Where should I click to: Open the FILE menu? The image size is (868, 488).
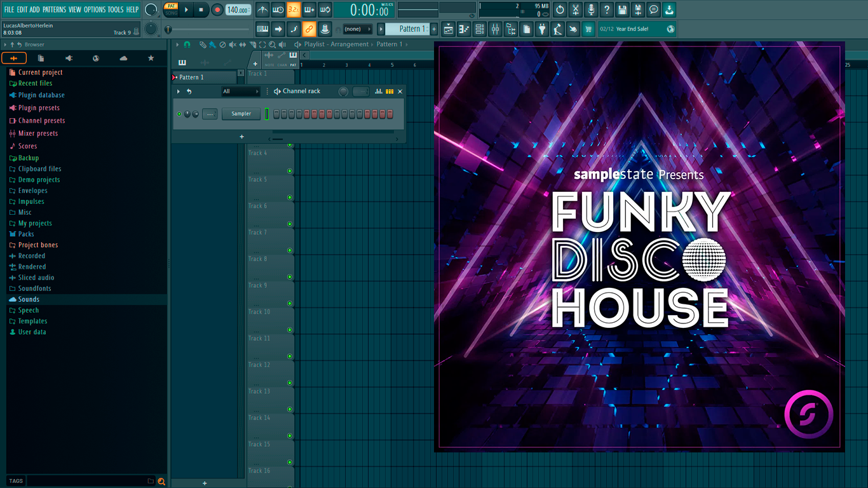[9, 10]
